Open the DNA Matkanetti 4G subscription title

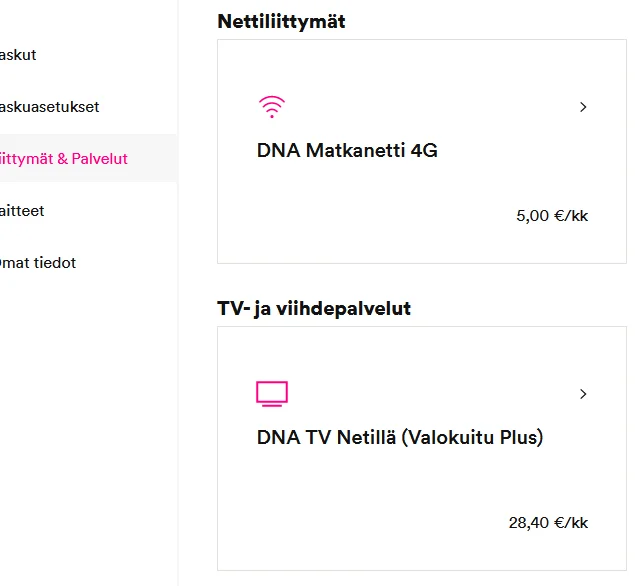[x=347, y=151]
